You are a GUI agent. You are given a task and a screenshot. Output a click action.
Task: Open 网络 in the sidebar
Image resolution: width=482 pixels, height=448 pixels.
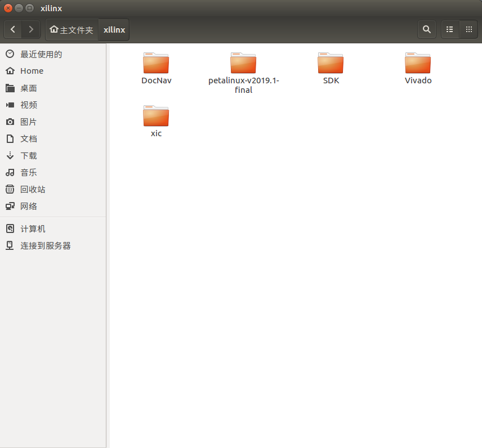click(x=53, y=206)
